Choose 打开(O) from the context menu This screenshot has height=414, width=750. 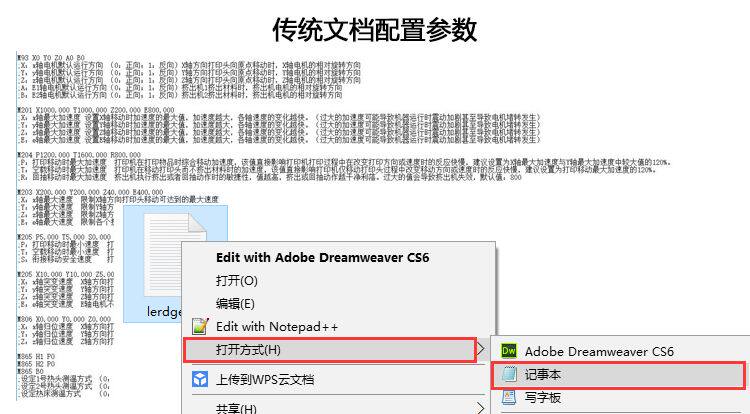point(237,281)
